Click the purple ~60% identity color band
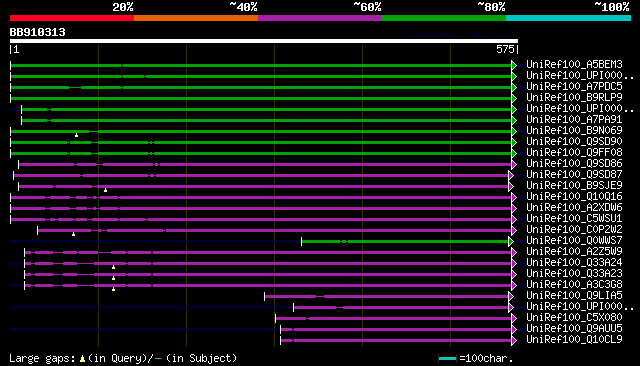The height and width of the screenshot is (366, 640). pyautogui.click(x=320, y=18)
